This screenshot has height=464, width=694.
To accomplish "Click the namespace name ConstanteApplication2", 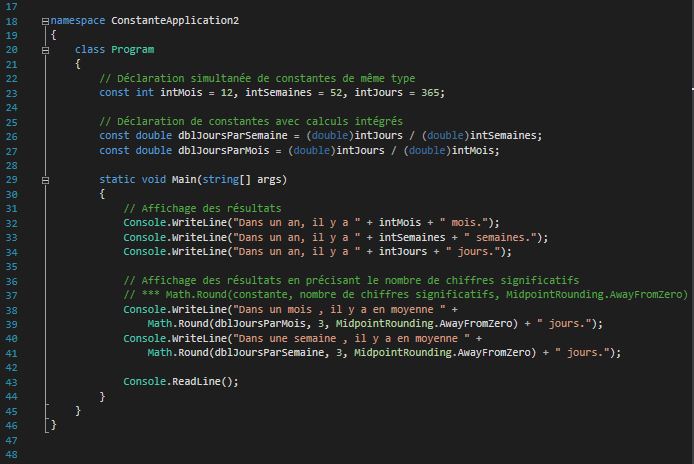I will (x=175, y=20).
